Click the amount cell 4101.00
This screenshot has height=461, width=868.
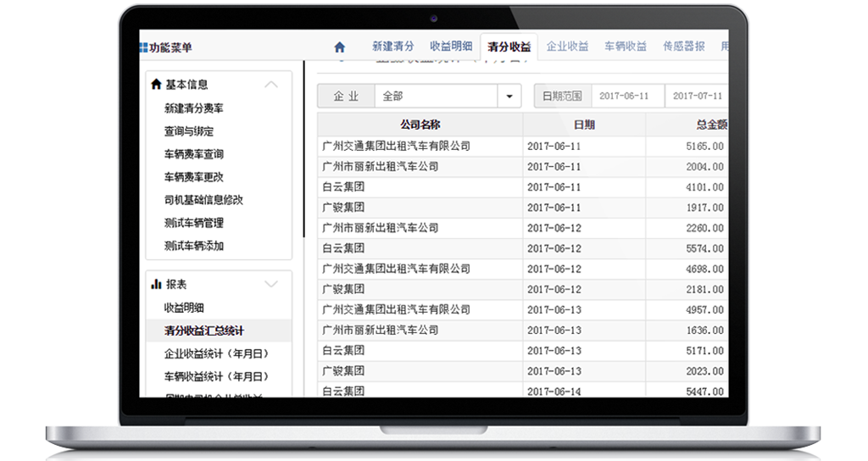click(704, 187)
